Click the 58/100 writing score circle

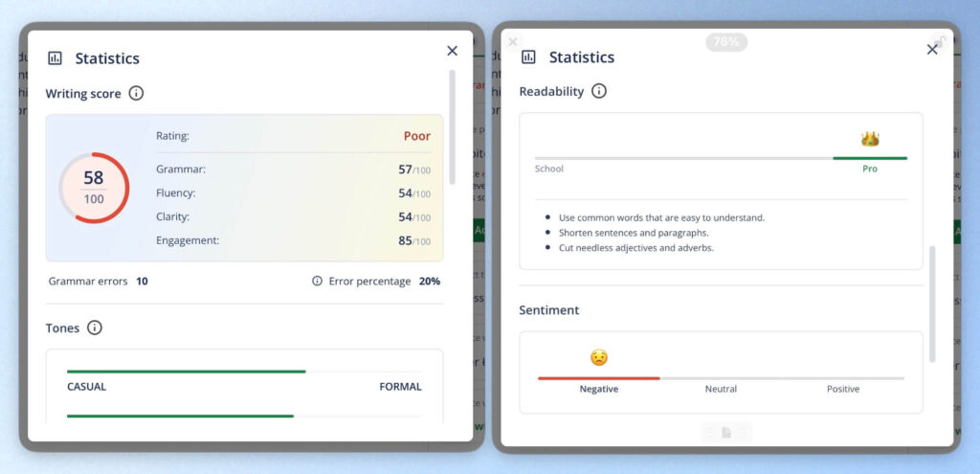[94, 188]
